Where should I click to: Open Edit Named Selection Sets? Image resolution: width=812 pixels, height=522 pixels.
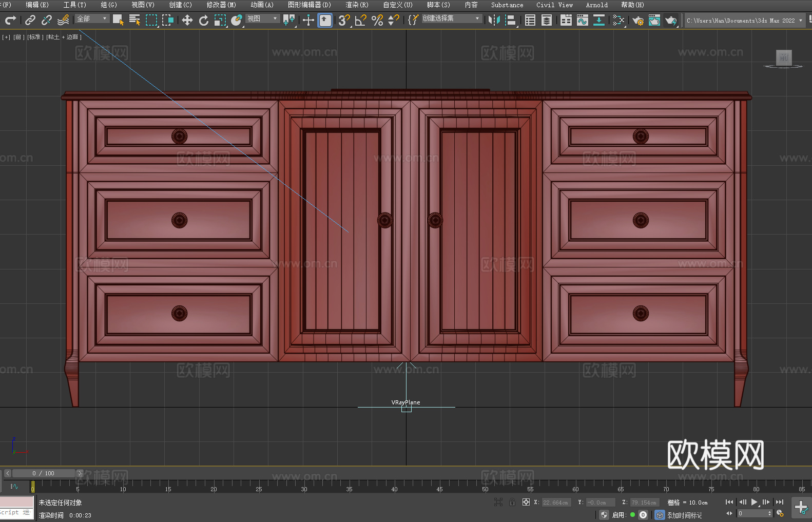click(413, 20)
